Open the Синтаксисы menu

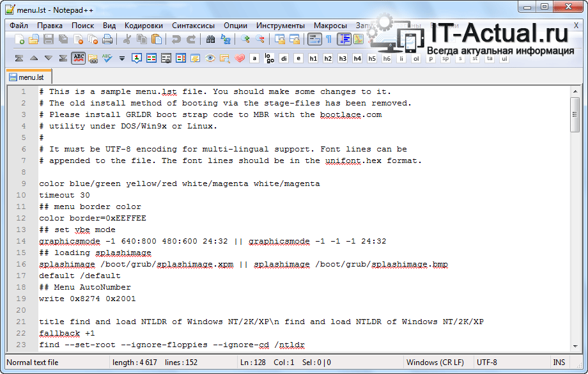pyautogui.click(x=193, y=26)
